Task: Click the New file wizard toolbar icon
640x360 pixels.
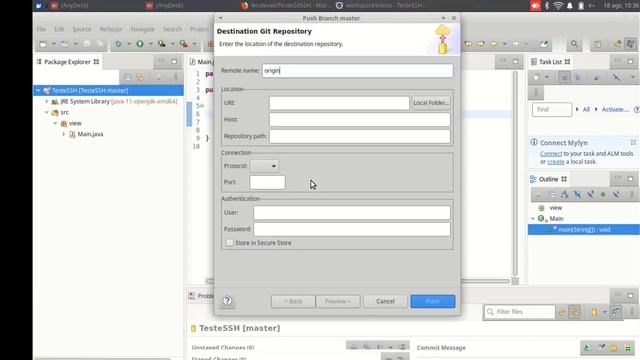Action: [43, 44]
